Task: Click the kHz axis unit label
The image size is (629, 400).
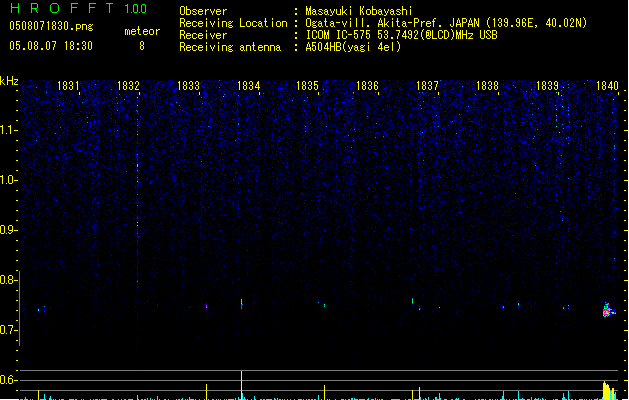Action: 9,81
